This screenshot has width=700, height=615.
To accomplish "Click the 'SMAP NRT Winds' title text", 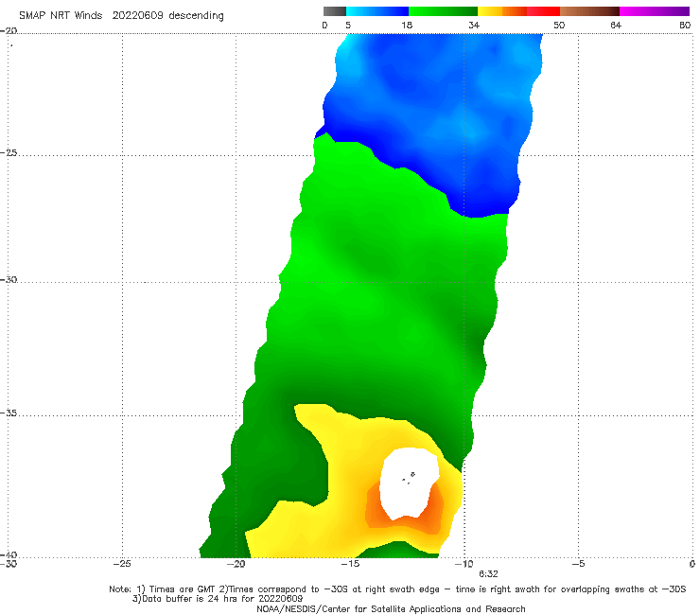I will click(x=61, y=15).
